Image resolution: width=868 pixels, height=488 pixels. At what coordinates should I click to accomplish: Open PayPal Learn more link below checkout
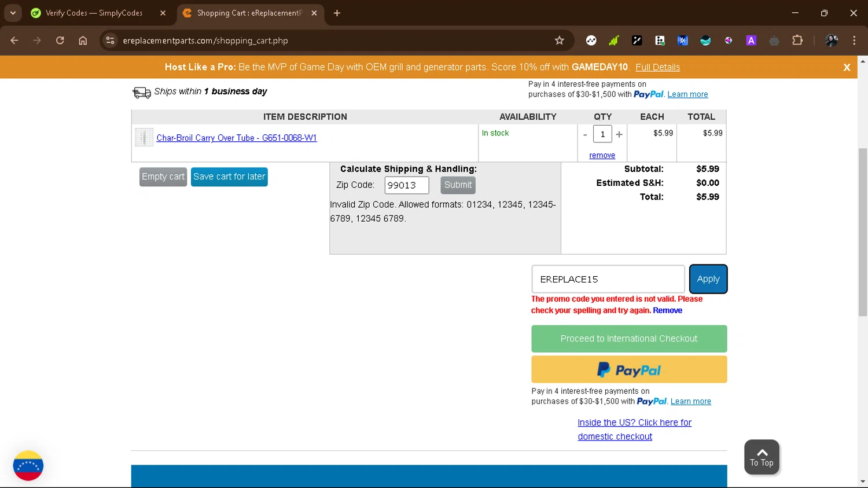coord(690,401)
